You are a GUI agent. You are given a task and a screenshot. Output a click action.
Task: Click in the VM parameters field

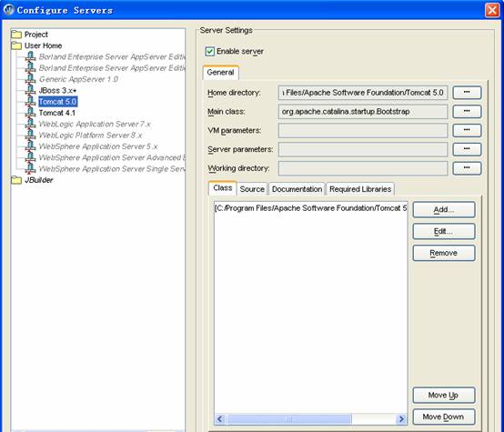pos(363,130)
